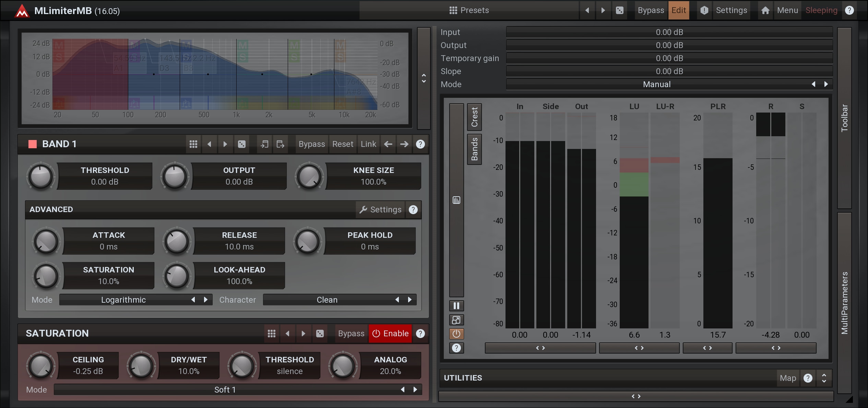Toggle Band 1 Bypass
868x408 pixels.
312,144
